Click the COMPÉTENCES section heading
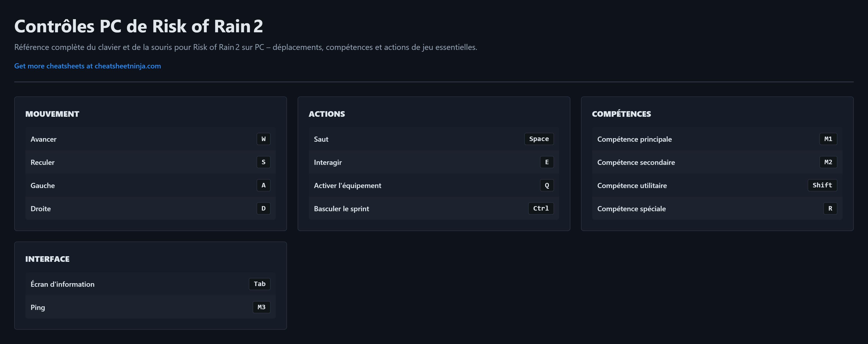This screenshot has width=868, height=344. coord(621,114)
